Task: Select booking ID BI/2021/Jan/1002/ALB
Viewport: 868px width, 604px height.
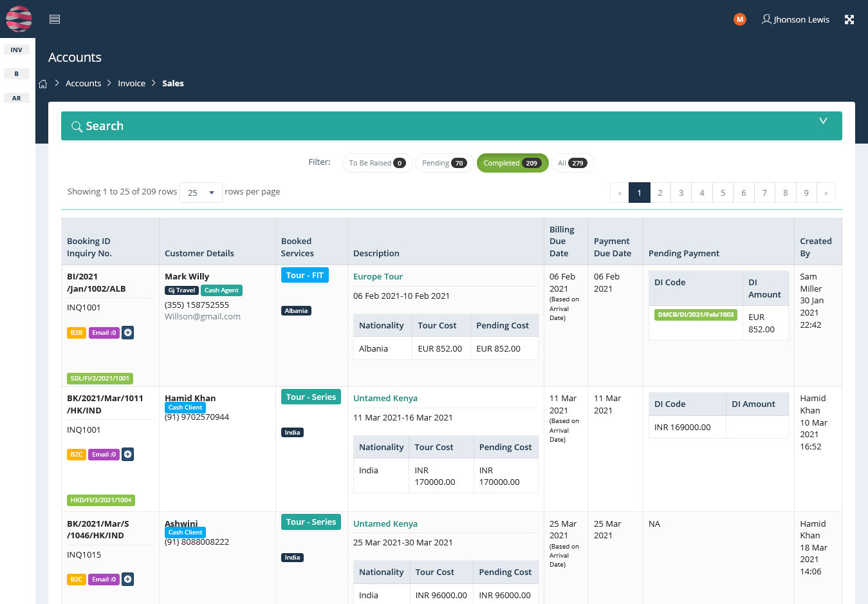Action: pyautogui.click(x=97, y=283)
